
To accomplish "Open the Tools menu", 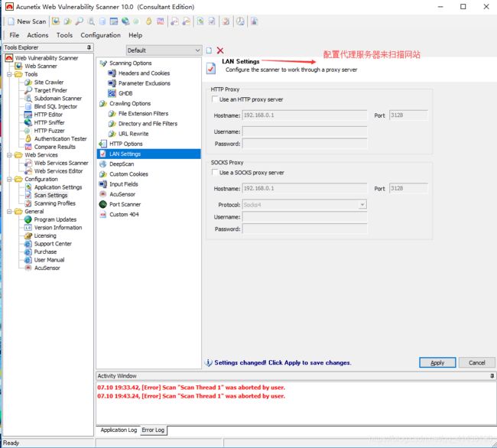I will pyautogui.click(x=64, y=35).
